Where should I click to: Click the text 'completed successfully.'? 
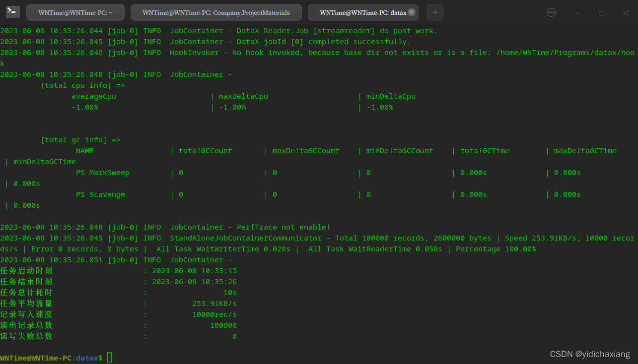click(x=359, y=42)
